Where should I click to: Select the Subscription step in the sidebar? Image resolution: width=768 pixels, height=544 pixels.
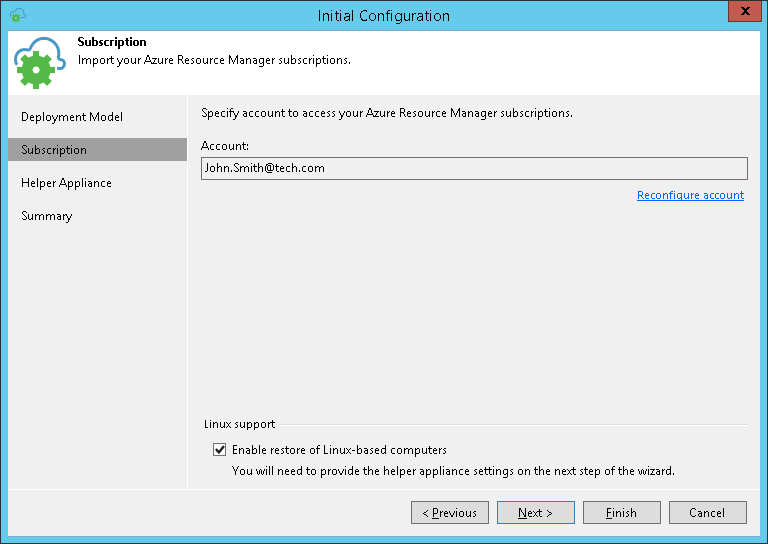click(54, 150)
